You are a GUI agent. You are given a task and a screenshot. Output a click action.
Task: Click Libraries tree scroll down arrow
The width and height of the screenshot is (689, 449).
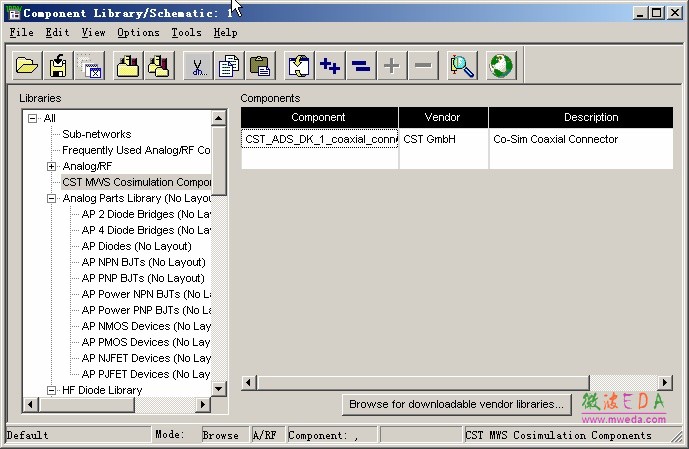coord(219,389)
